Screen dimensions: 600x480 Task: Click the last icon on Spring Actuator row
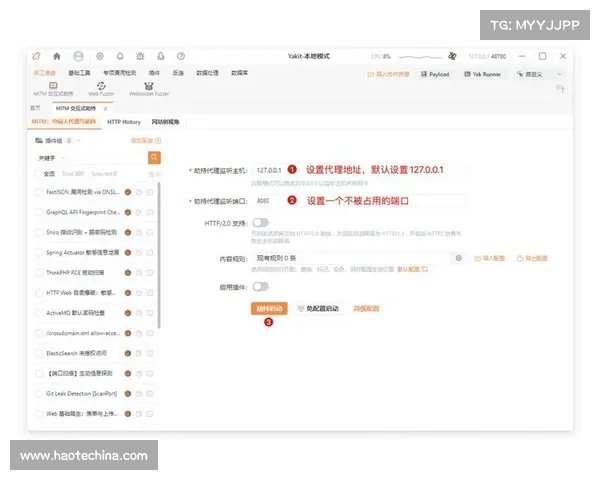tap(150, 253)
